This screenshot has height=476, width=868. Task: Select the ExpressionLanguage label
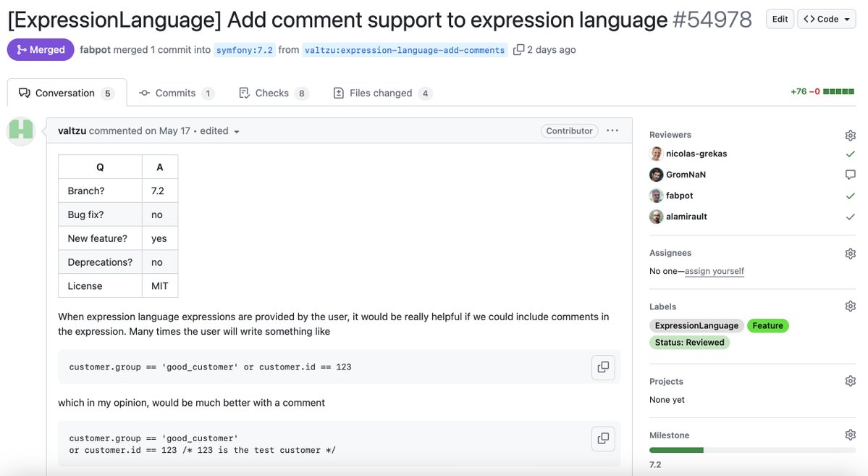coord(696,326)
